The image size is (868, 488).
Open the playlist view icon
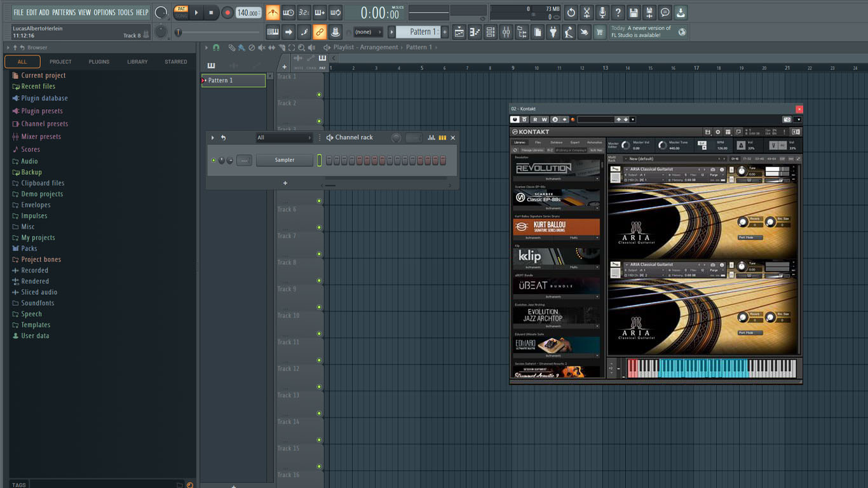pyautogui.click(x=459, y=32)
